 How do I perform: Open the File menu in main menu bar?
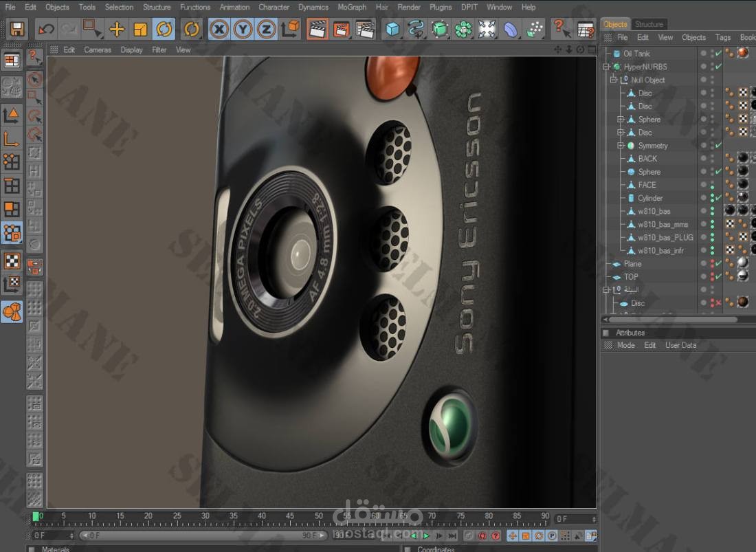(10, 8)
